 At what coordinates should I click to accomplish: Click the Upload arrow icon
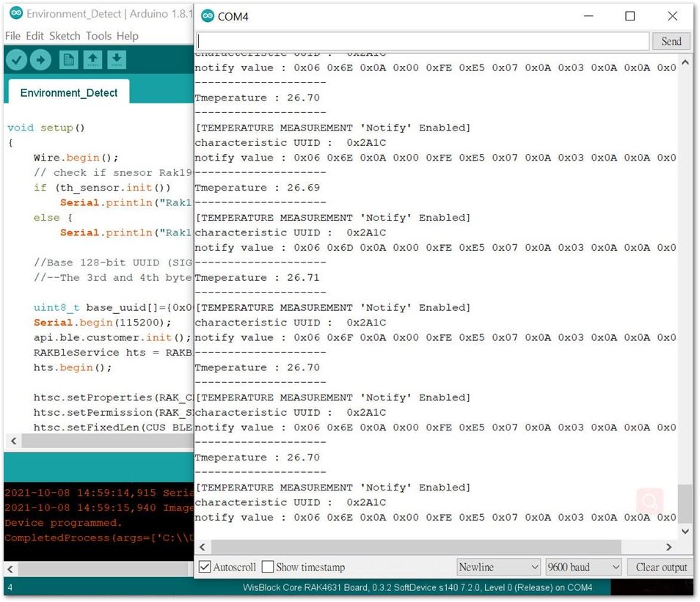click(40, 60)
